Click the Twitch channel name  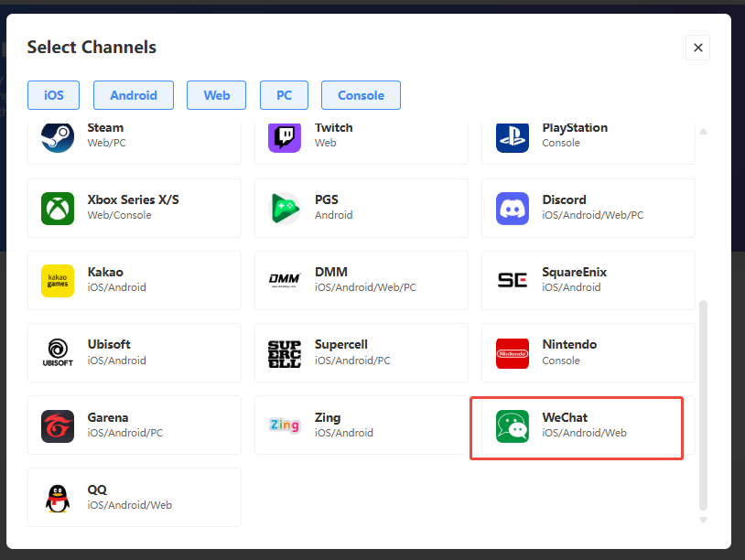point(333,128)
